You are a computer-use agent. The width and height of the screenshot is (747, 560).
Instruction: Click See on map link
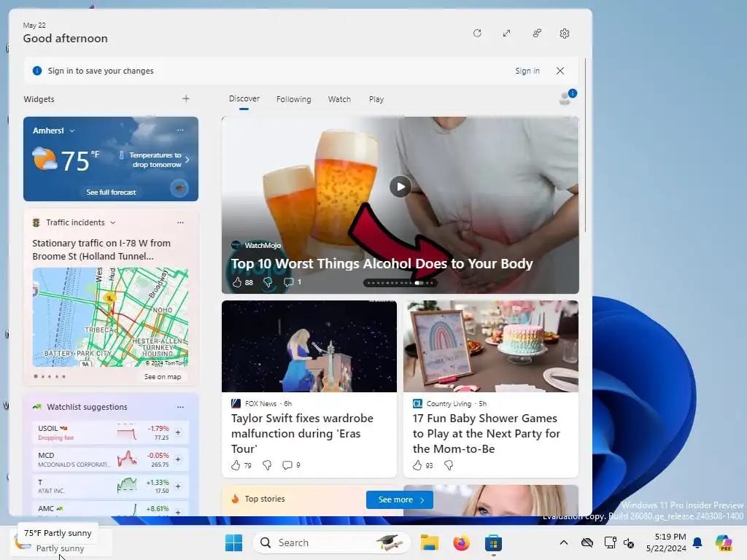tap(163, 377)
